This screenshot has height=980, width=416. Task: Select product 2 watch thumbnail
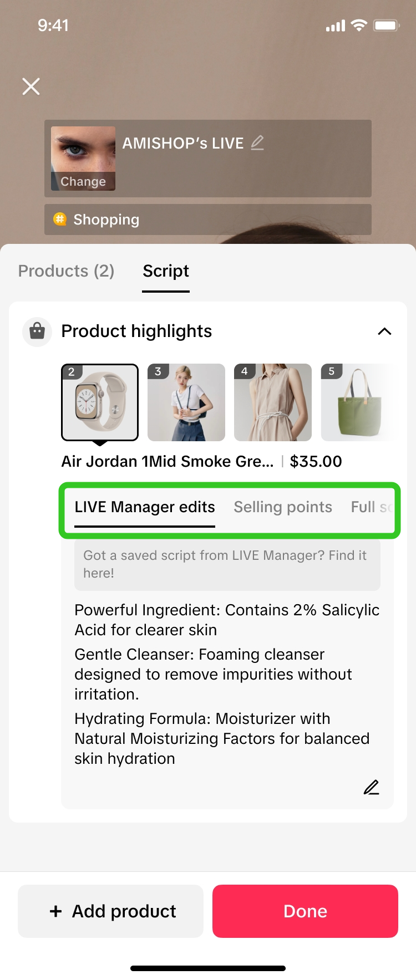[x=100, y=402]
